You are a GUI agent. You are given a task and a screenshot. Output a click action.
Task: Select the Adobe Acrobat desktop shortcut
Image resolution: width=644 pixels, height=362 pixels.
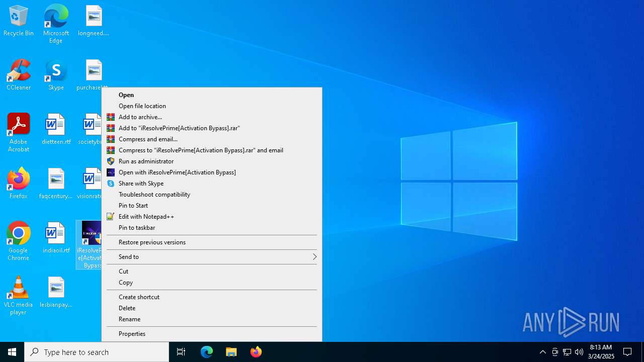point(19,133)
